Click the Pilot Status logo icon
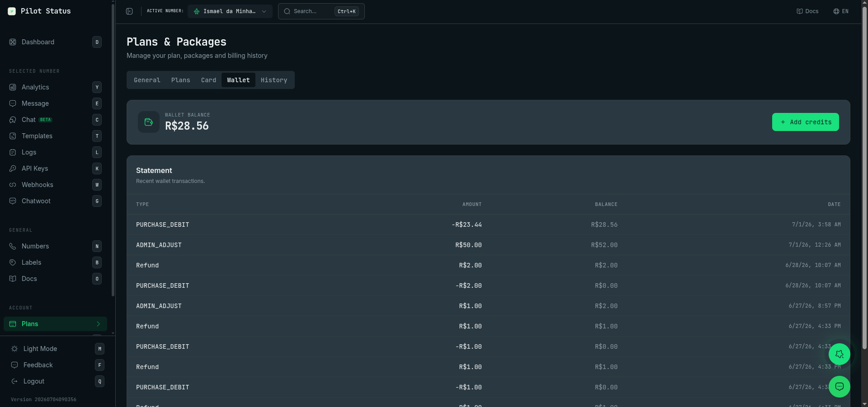 pos(12,11)
